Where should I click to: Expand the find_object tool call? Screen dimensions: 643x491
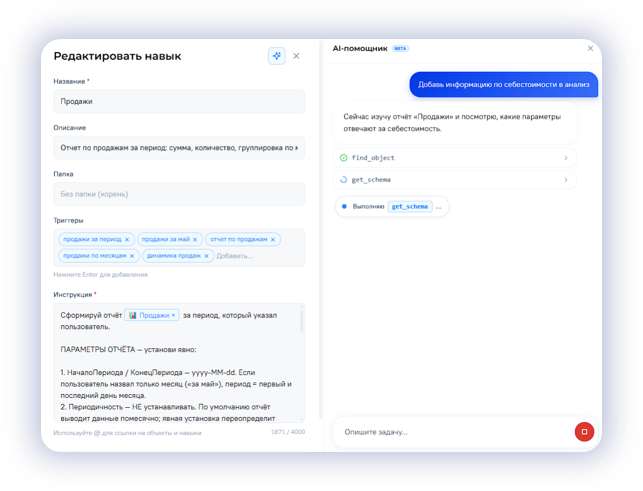pos(454,158)
